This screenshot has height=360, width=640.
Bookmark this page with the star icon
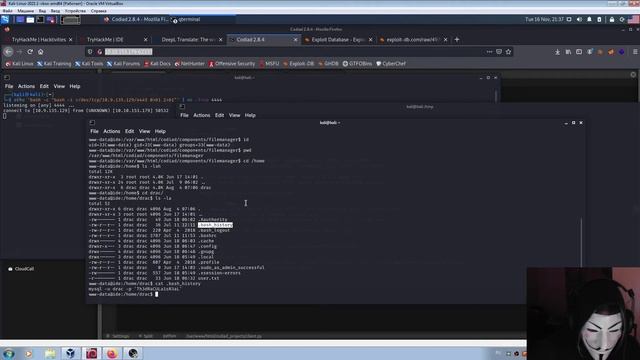pyautogui.click(x=508, y=52)
